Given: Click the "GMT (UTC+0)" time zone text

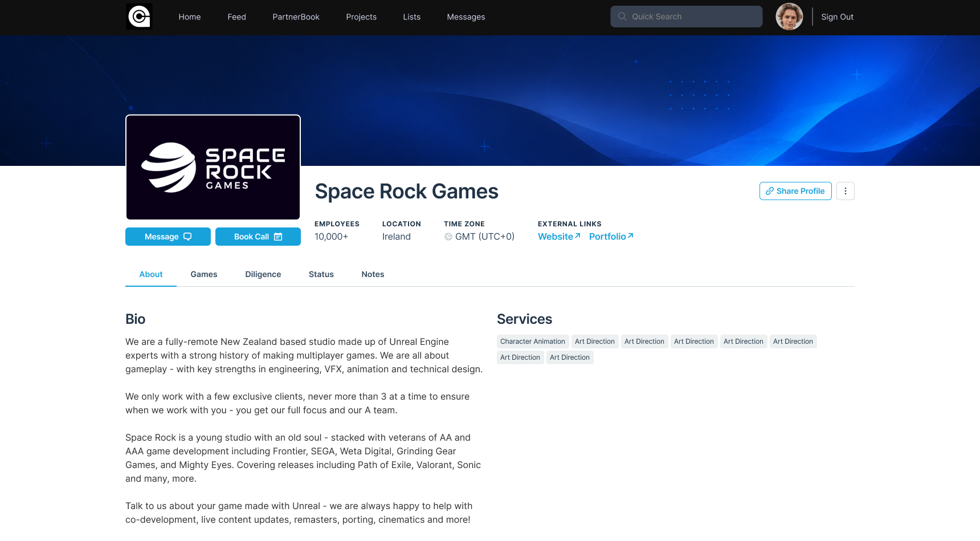Looking at the screenshot, I should click(485, 237).
